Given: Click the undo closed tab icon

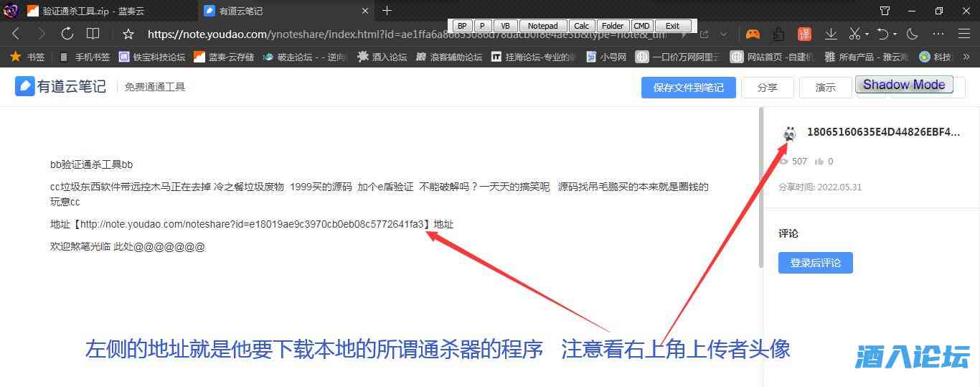Looking at the screenshot, I should [883, 34].
